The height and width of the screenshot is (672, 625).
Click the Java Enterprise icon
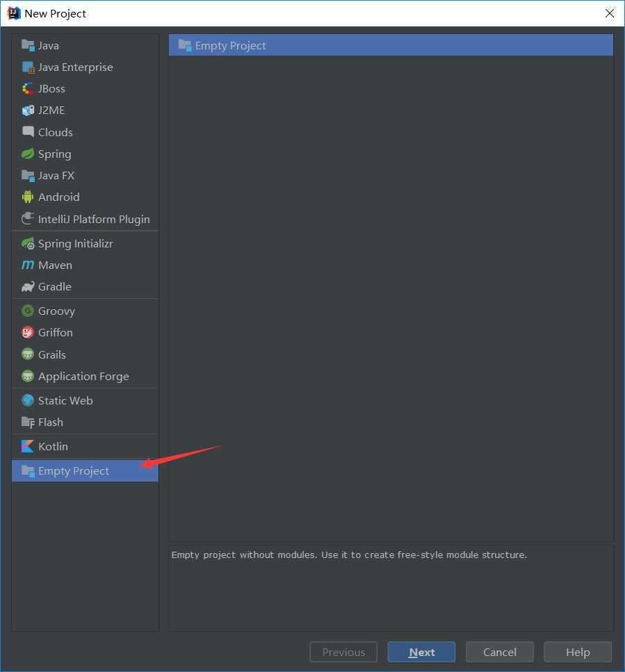tap(28, 67)
